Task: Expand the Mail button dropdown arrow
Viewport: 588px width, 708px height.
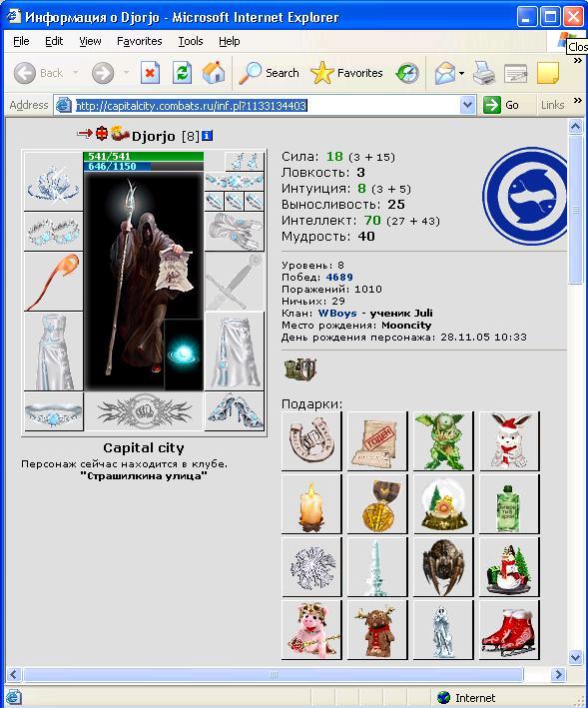Action: [461, 73]
